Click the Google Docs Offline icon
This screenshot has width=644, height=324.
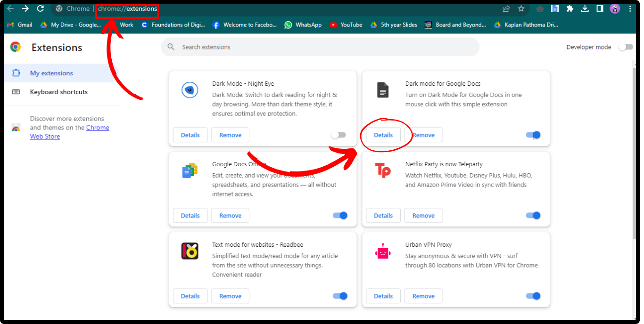pyautogui.click(x=190, y=170)
